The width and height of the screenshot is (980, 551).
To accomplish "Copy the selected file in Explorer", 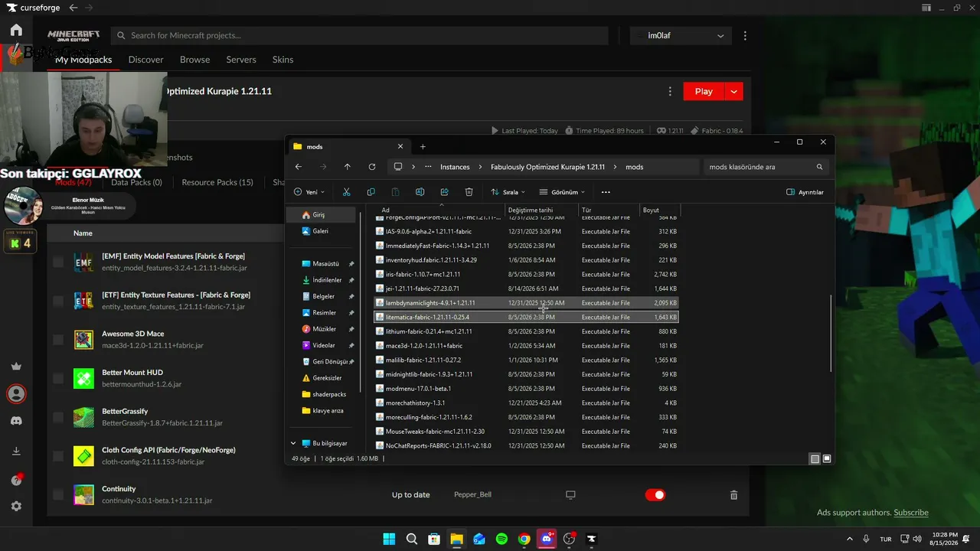I will click(x=371, y=192).
